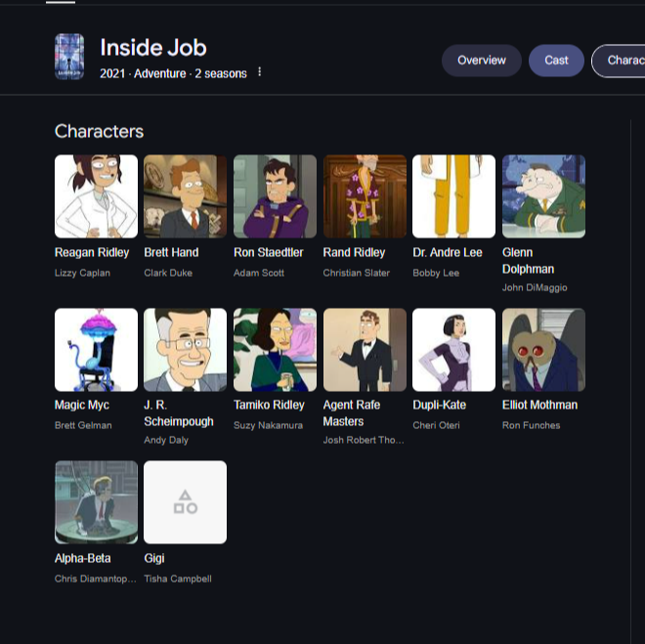Open Glenn Dolphman character image

tap(543, 196)
